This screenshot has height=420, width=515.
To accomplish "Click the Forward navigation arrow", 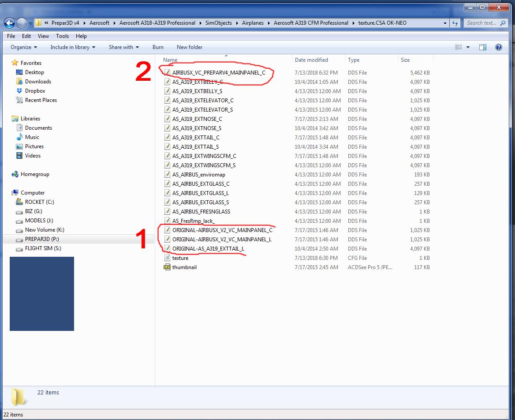I will (22, 23).
